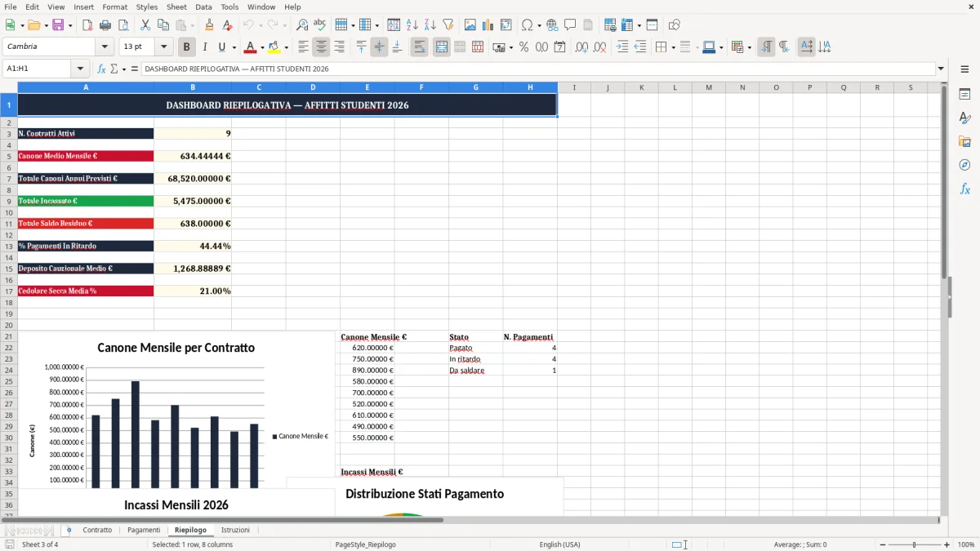The width and height of the screenshot is (980, 551).
Task: Open the File menu
Action: (x=11, y=7)
